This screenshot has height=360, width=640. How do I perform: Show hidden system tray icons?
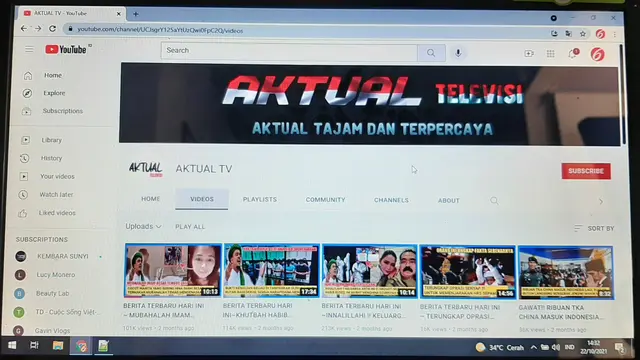pos(533,347)
